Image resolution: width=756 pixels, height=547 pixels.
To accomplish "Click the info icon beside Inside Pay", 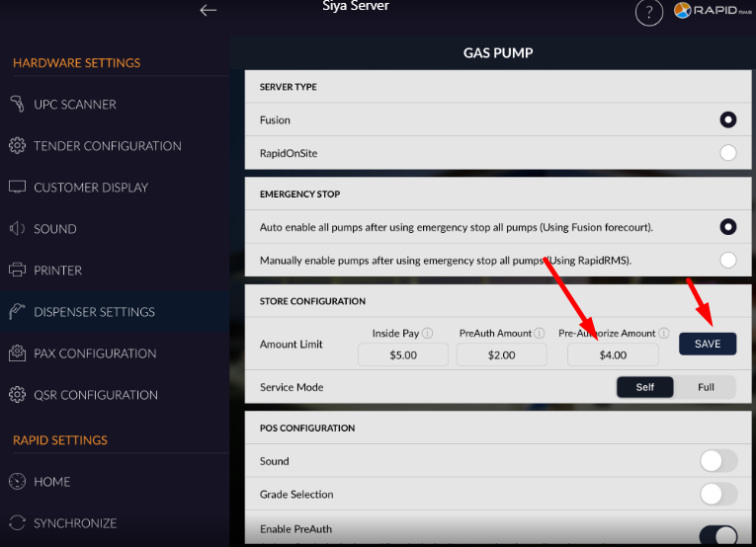I will [x=428, y=334].
